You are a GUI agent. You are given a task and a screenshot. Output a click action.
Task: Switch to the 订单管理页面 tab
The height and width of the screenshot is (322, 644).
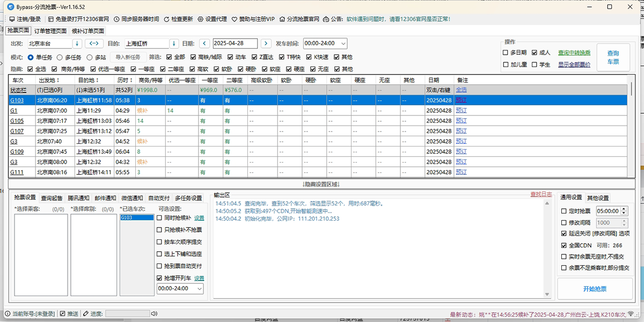50,31
